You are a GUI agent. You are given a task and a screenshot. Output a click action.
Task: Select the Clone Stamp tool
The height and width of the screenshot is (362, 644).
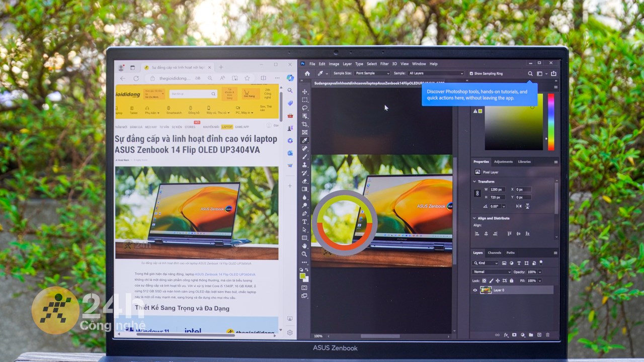(304, 165)
